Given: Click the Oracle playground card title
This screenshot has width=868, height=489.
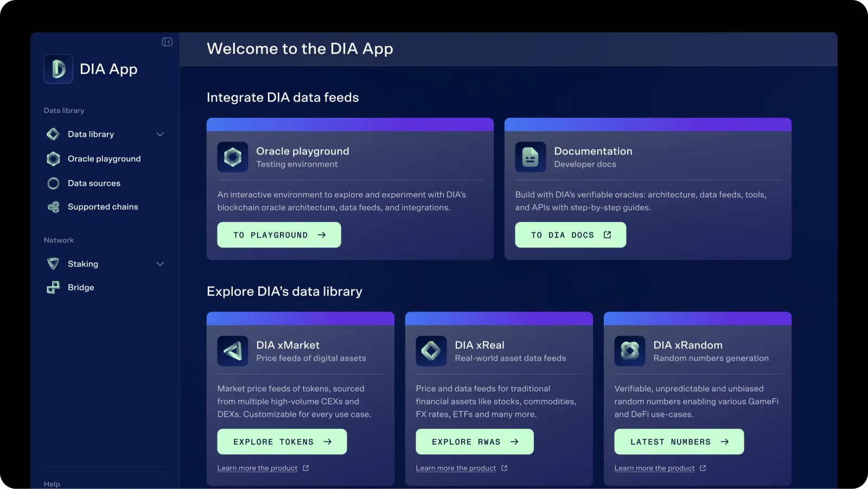Looking at the screenshot, I should point(303,151).
